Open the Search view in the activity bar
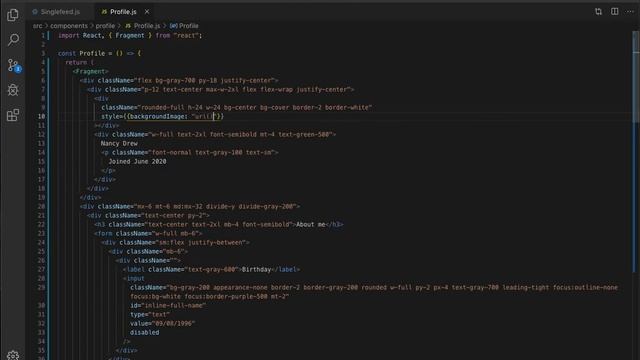Screen dimensions: 640x360 [13, 40]
